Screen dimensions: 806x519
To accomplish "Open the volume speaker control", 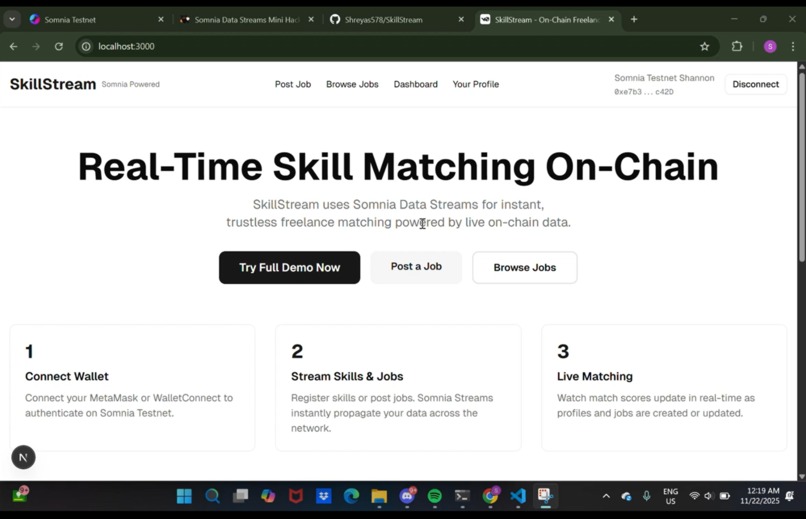I will [x=708, y=496].
